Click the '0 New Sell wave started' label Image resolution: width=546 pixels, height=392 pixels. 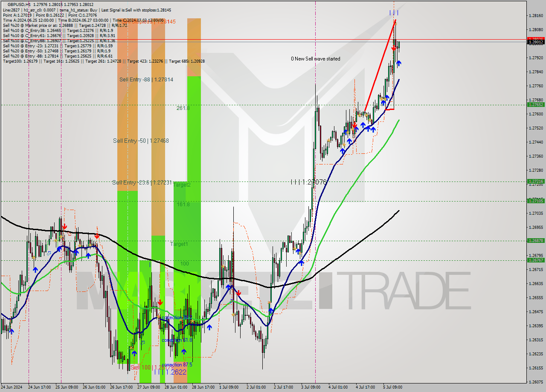[x=316, y=59]
